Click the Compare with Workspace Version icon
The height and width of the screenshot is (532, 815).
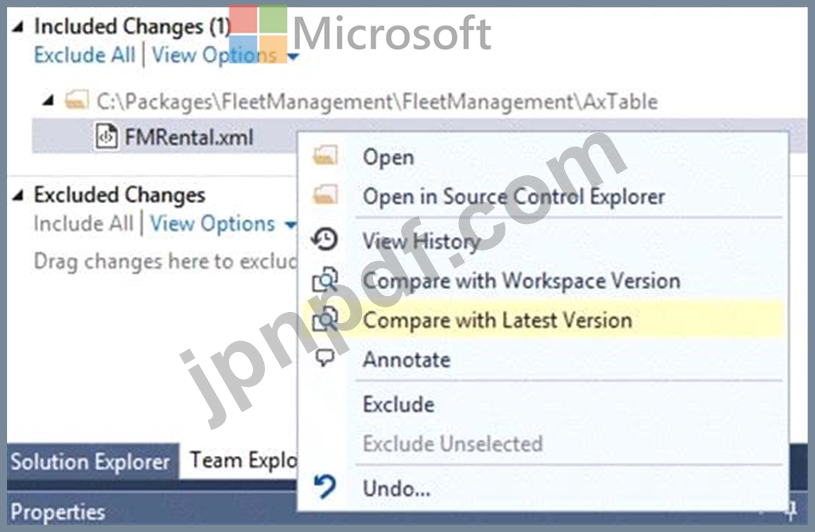325,280
